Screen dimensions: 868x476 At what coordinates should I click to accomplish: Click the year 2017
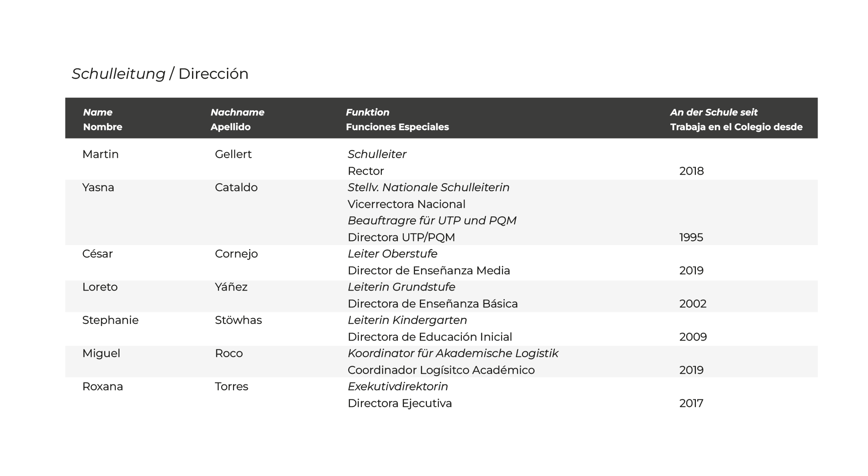click(691, 403)
